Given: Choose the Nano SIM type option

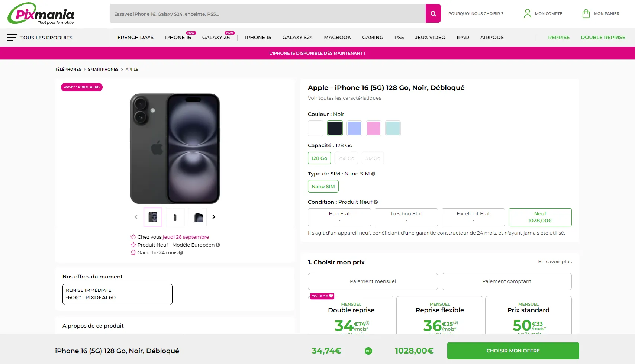Looking at the screenshot, I should (x=323, y=186).
